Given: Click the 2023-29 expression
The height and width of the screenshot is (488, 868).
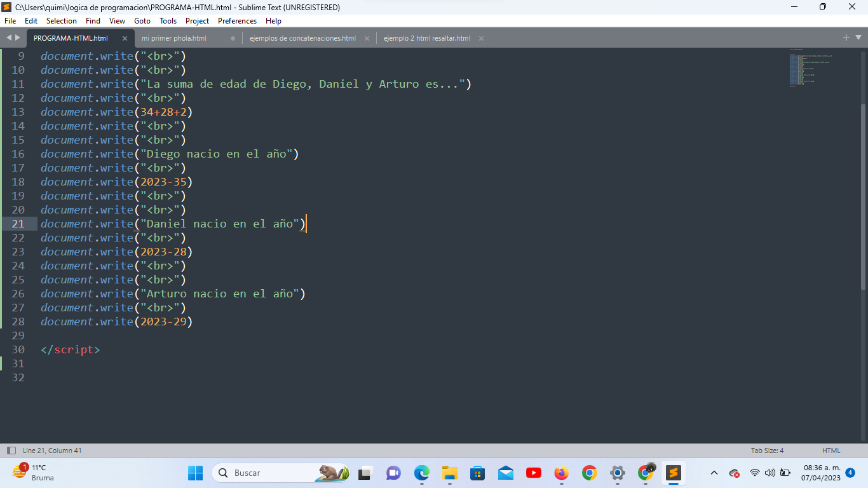Looking at the screenshot, I should [163, 322].
